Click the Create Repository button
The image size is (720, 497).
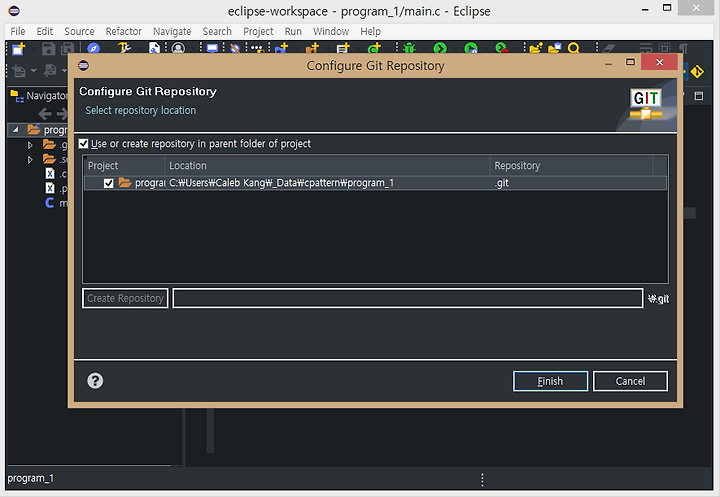[125, 298]
